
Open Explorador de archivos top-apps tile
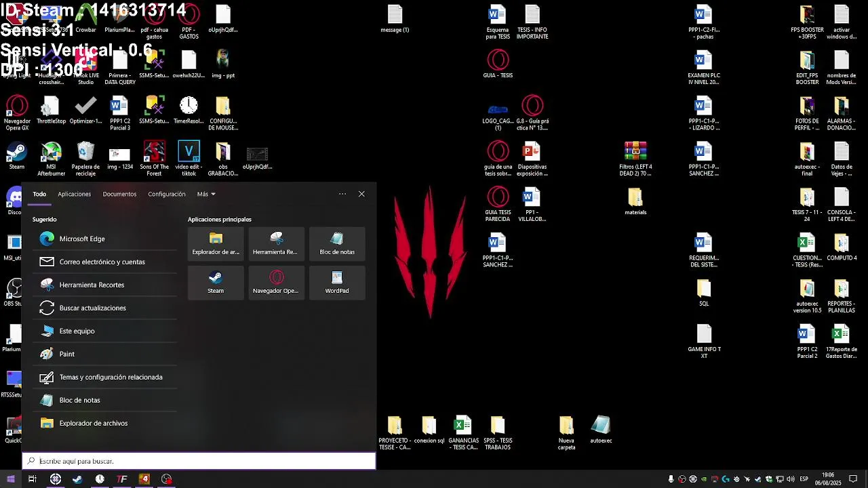(216, 244)
